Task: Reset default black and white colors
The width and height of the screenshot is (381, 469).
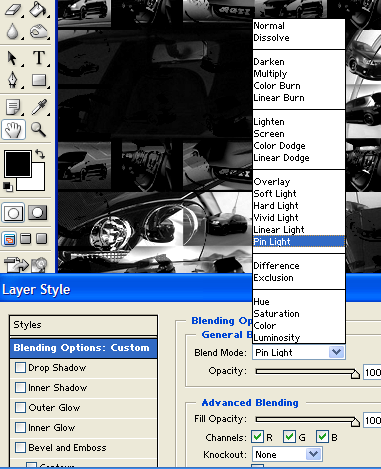Action: point(8,187)
